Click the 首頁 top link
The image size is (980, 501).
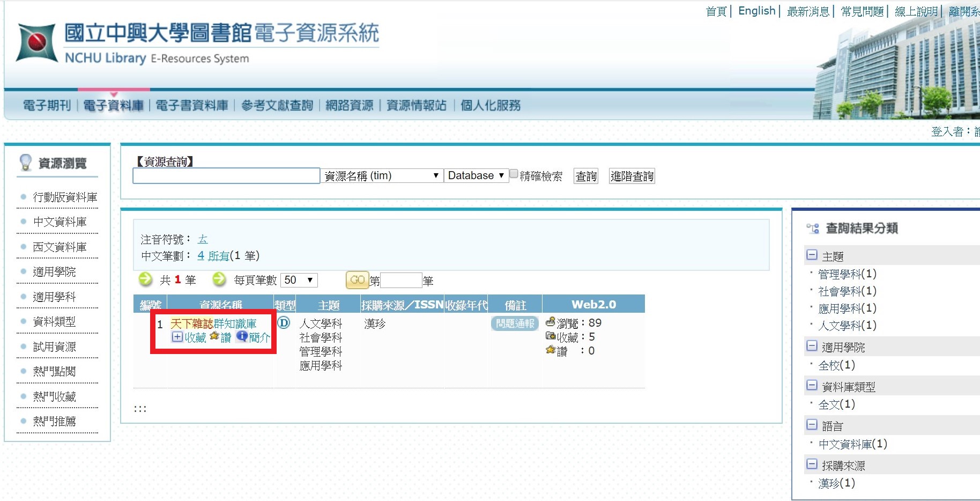pos(716,11)
